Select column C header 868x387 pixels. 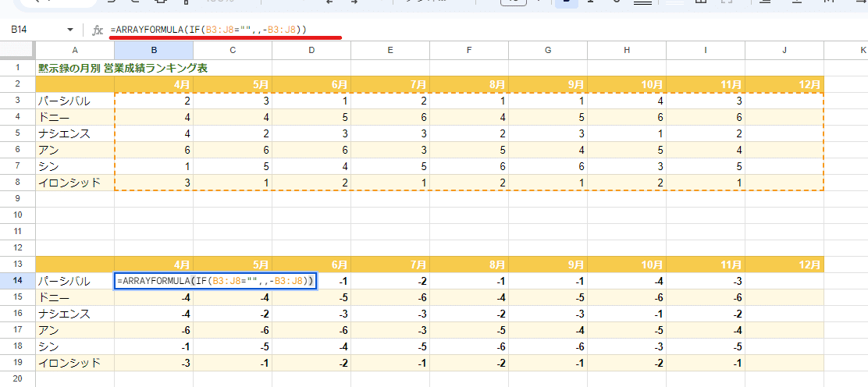[233, 51]
